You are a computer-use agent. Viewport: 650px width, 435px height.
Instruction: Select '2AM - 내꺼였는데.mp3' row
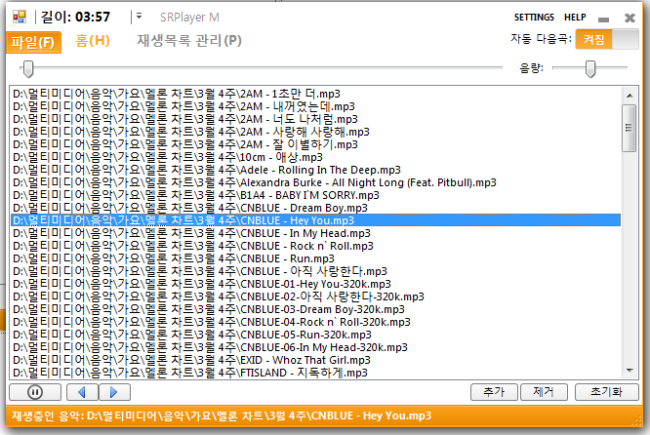pos(315,107)
